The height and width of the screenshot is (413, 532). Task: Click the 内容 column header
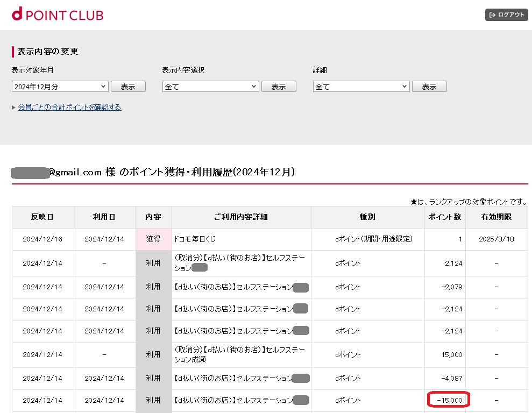tap(153, 217)
